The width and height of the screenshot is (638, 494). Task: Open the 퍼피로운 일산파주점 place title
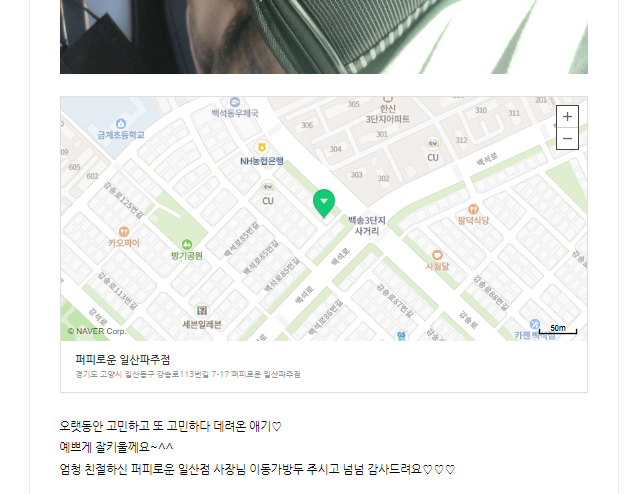[x=122, y=360]
